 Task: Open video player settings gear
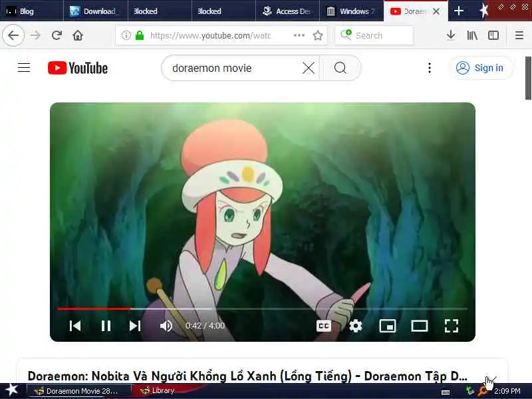[355, 326]
